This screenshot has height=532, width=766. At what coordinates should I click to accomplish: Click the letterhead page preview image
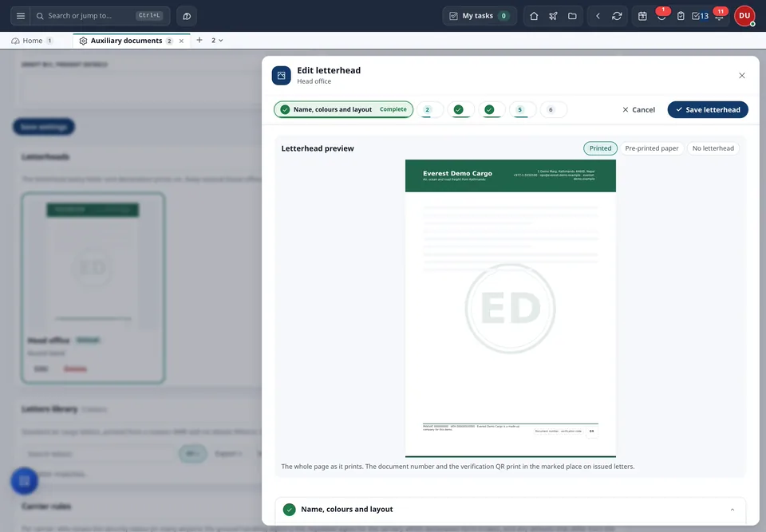pyautogui.click(x=511, y=308)
